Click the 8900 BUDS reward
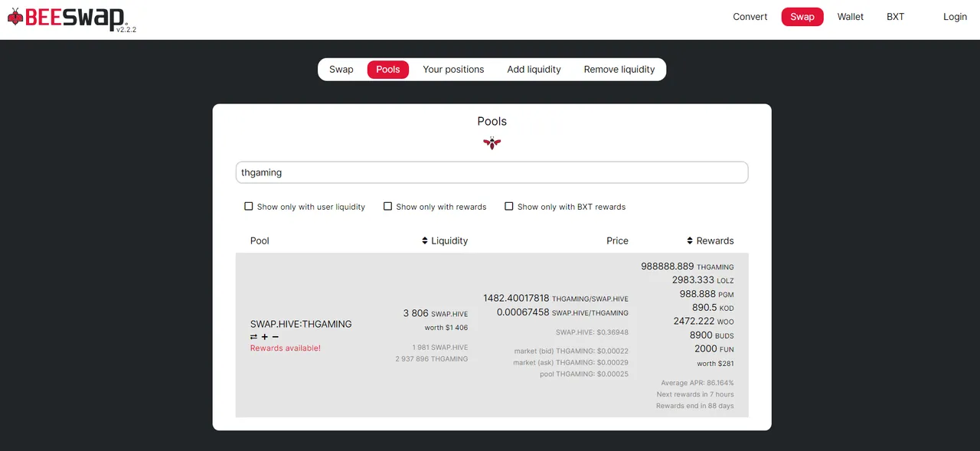Viewport: 980px width, 451px height. click(711, 335)
